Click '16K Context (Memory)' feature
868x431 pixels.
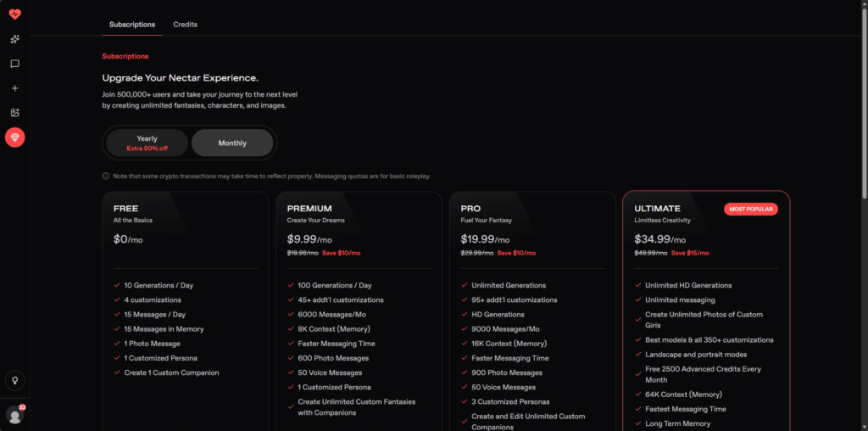tap(509, 344)
